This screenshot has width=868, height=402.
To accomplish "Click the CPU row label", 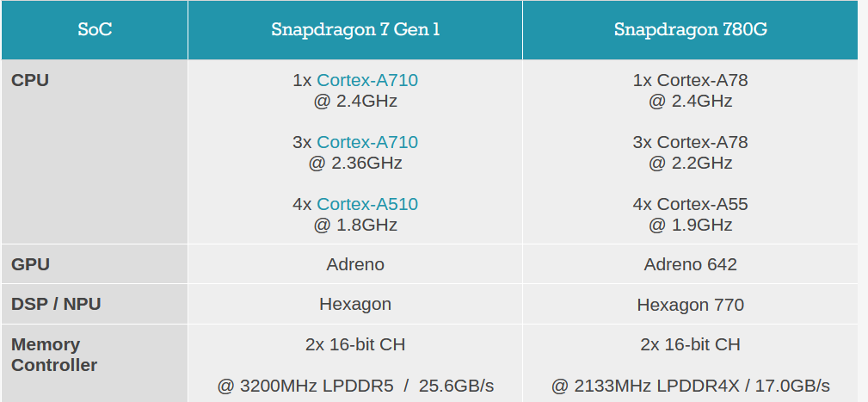I will pos(30,81).
